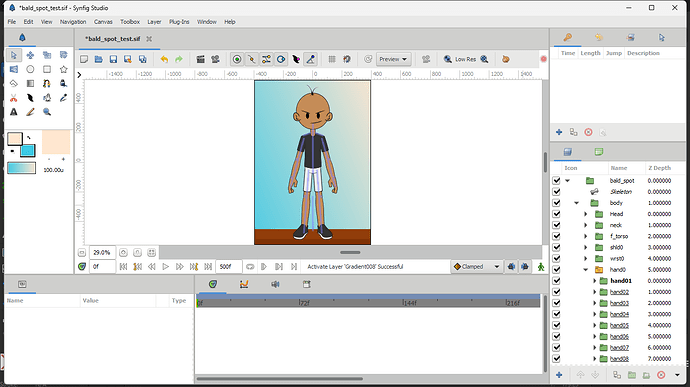
Task: Open the Render clapperboard icon
Action: pyautogui.click(x=200, y=59)
